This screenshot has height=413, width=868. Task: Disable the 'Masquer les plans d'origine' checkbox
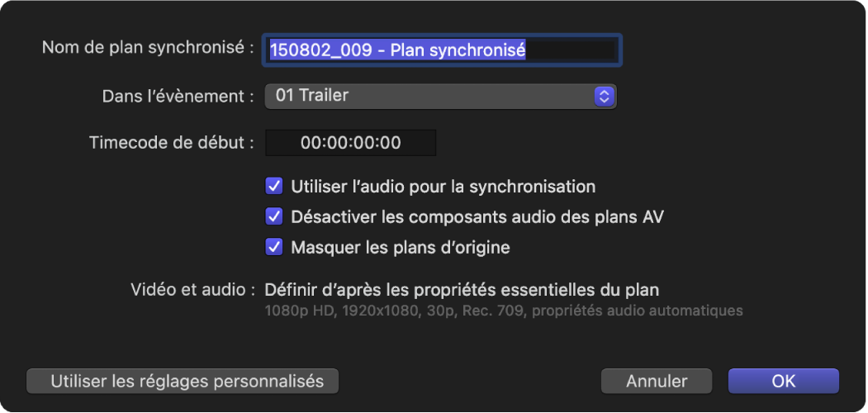click(x=274, y=247)
